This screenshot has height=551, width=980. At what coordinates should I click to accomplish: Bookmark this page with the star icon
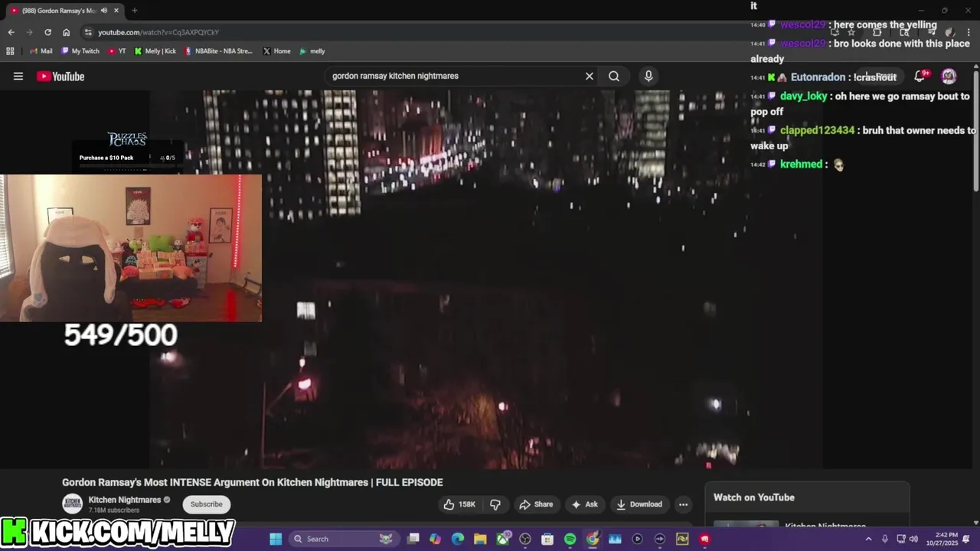[x=851, y=32]
